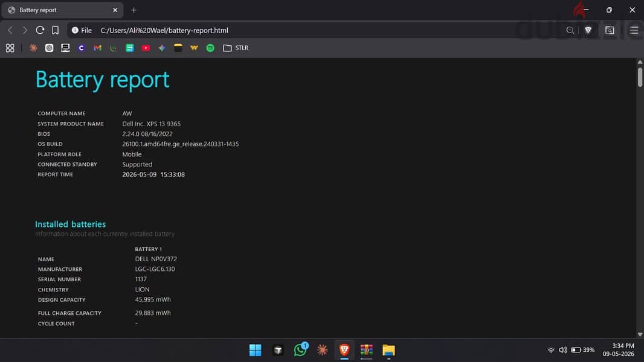Click the Battery report heading
The width and height of the screenshot is (644, 362).
pos(102,80)
